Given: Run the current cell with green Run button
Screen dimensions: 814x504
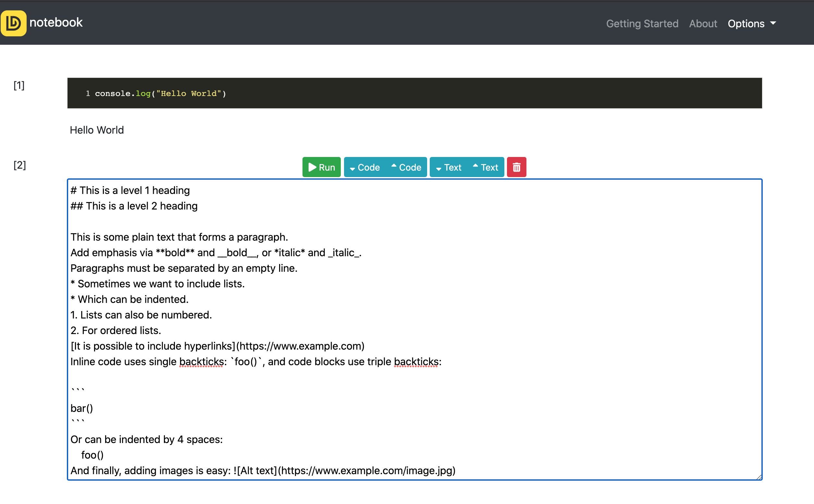Looking at the screenshot, I should (321, 167).
